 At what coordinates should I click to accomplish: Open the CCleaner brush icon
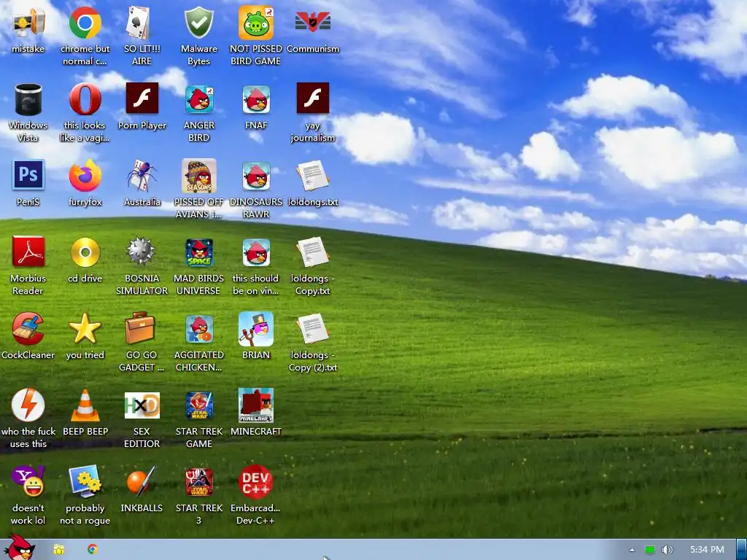pos(28,329)
